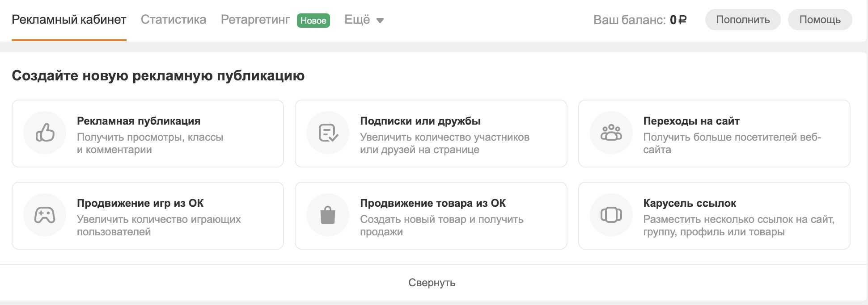Click the carousel icon for Карусель ссылок
Viewport: 868px width, 305px height.
611,215
